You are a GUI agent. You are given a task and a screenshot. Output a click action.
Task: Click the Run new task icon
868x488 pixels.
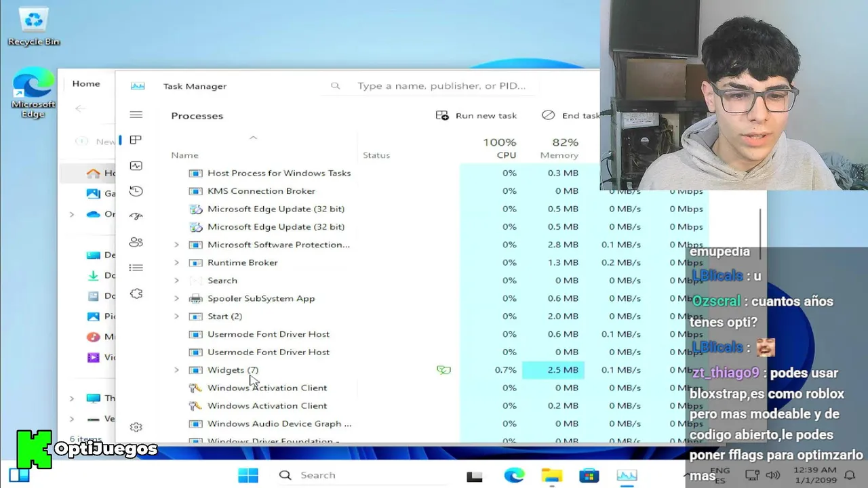click(x=442, y=116)
